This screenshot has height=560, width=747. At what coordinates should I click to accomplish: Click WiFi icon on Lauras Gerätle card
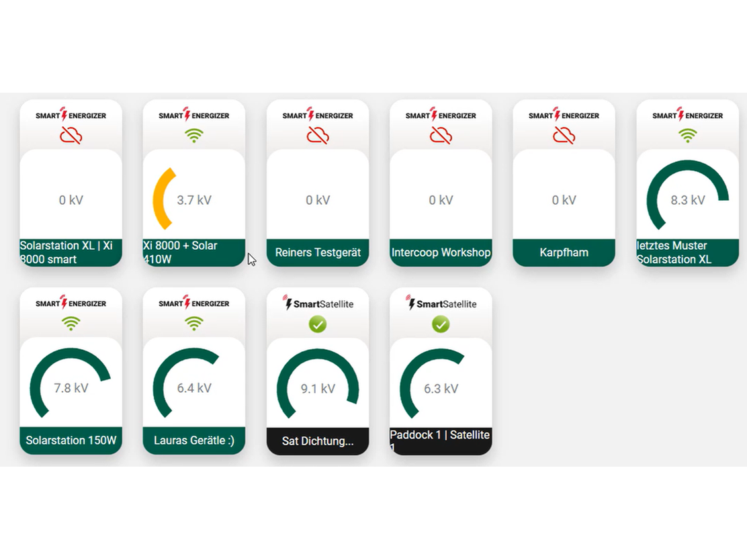(x=194, y=324)
